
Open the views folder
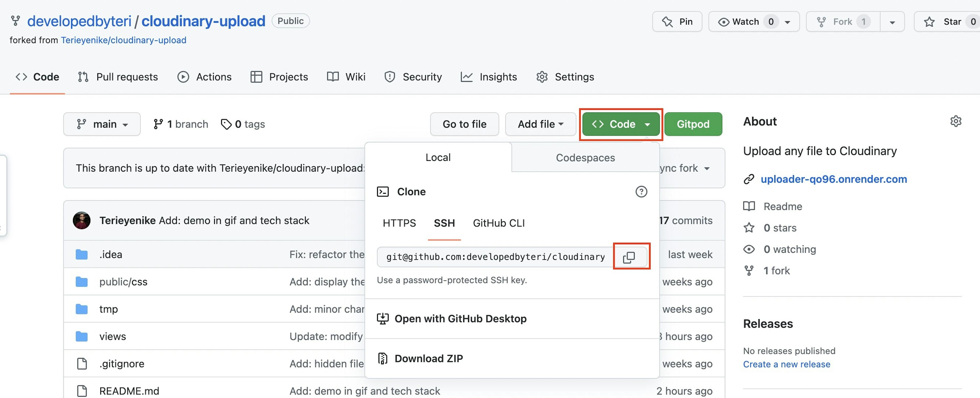113,336
